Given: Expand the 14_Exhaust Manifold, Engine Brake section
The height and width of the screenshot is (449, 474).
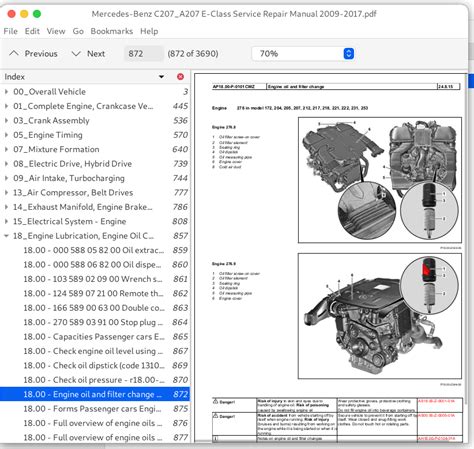Looking at the screenshot, I should pos(6,207).
